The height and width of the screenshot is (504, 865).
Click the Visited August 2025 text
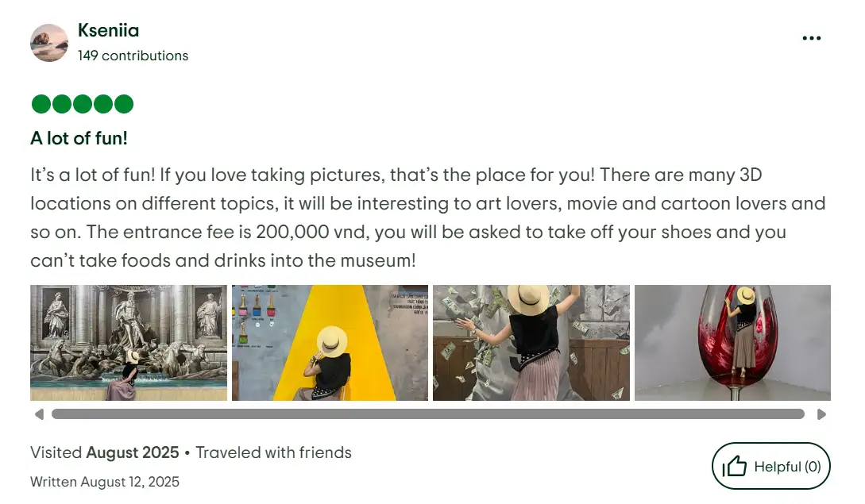pos(105,452)
